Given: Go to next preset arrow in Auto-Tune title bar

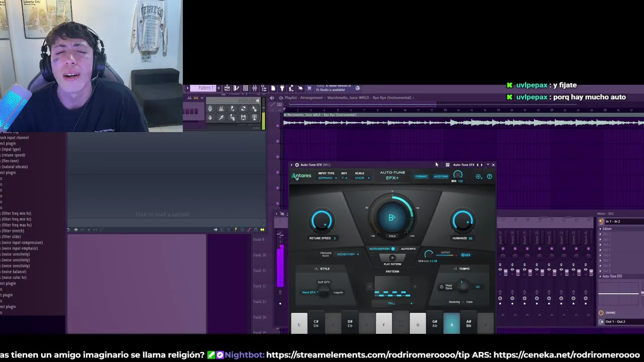Looking at the screenshot, I should point(481,165).
